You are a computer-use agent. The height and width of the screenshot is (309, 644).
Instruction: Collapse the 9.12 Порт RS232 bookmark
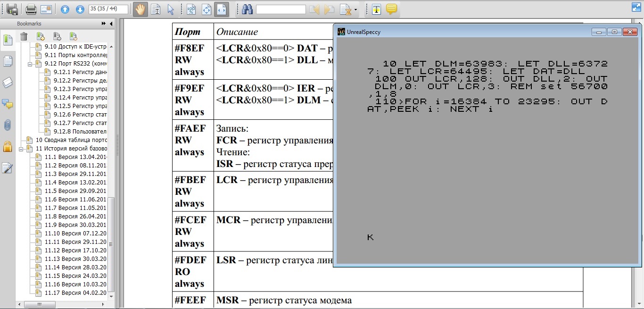[x=30, y=64]
